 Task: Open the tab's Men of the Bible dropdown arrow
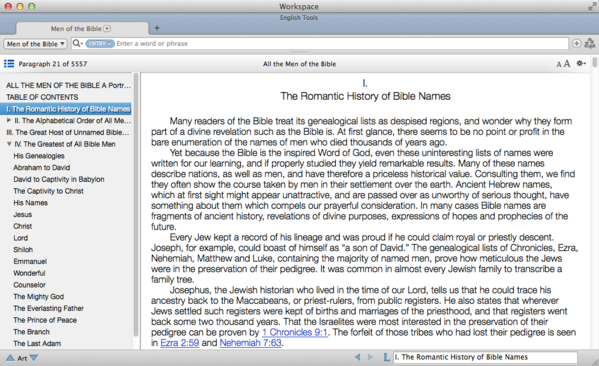coord(107,29)
